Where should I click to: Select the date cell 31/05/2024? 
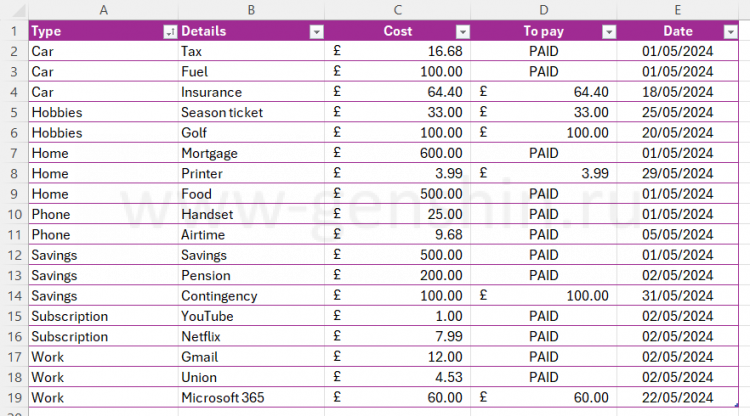click(678, 296)
